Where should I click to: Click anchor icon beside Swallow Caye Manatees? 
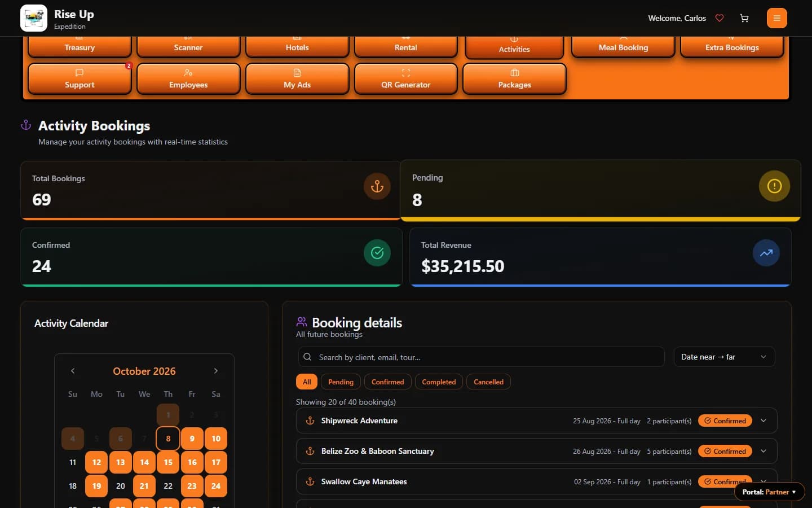coord(310,481)
